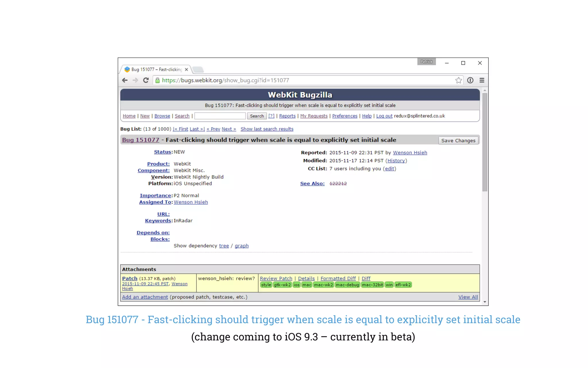Focus the quick search text field

tap(220, 116)
